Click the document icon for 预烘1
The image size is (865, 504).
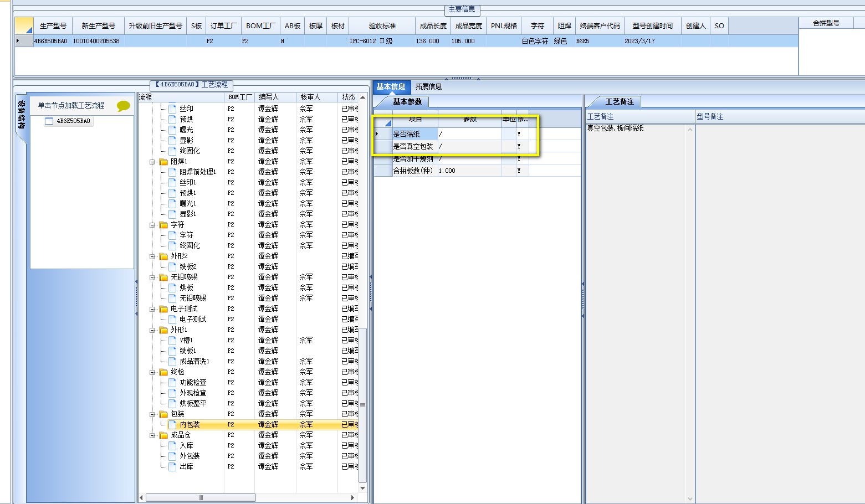coord(172,193)
